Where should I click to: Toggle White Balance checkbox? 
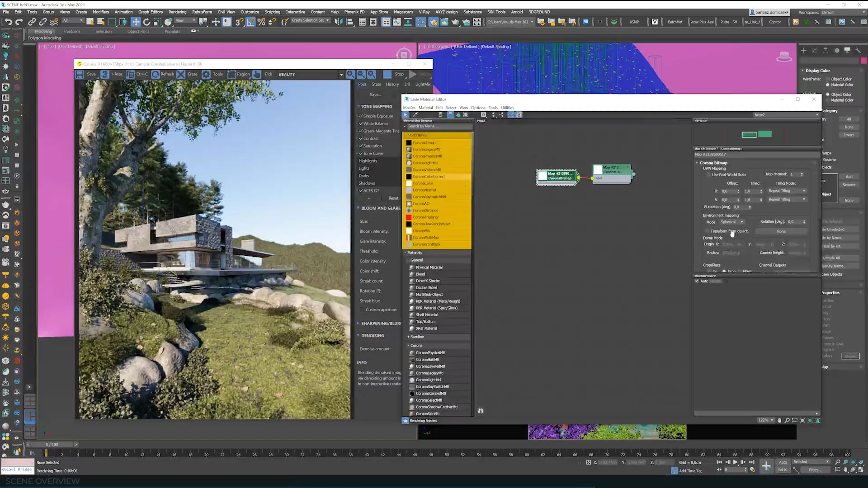(x=361, y=123)
